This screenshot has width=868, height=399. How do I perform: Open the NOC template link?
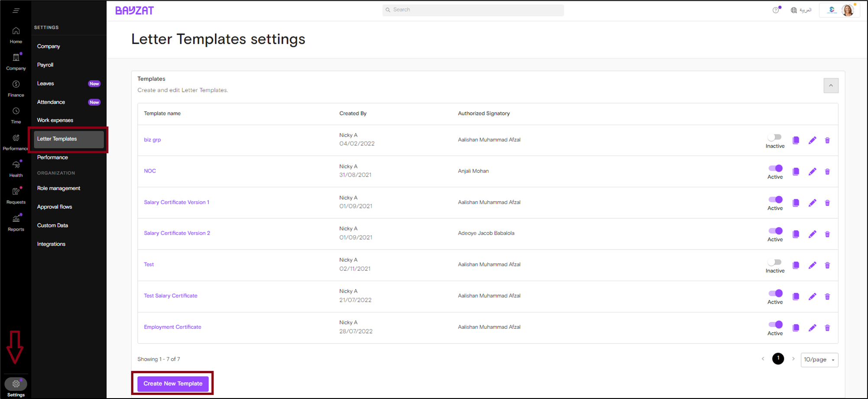(x=150, y=171)
